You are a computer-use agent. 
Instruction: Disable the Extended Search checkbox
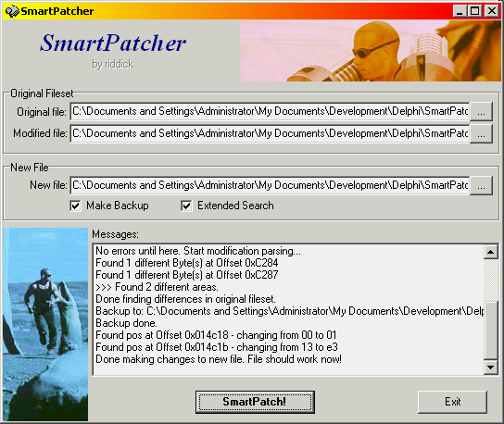(x=186, y=206)
